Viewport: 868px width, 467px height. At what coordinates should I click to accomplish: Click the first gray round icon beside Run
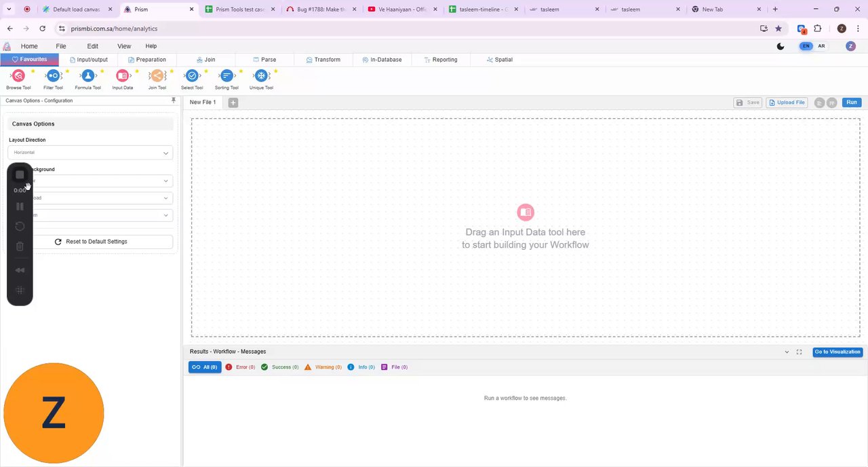point(819,102)
